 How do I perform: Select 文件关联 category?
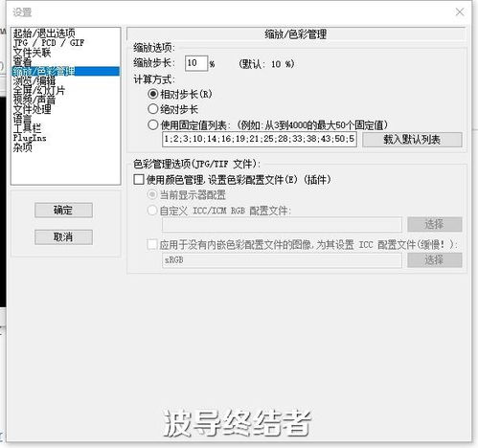pos(32,53)
